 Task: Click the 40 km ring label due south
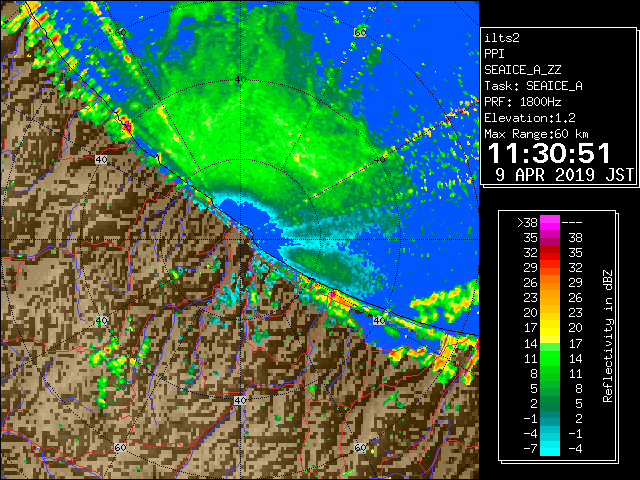tap(240, 400)
